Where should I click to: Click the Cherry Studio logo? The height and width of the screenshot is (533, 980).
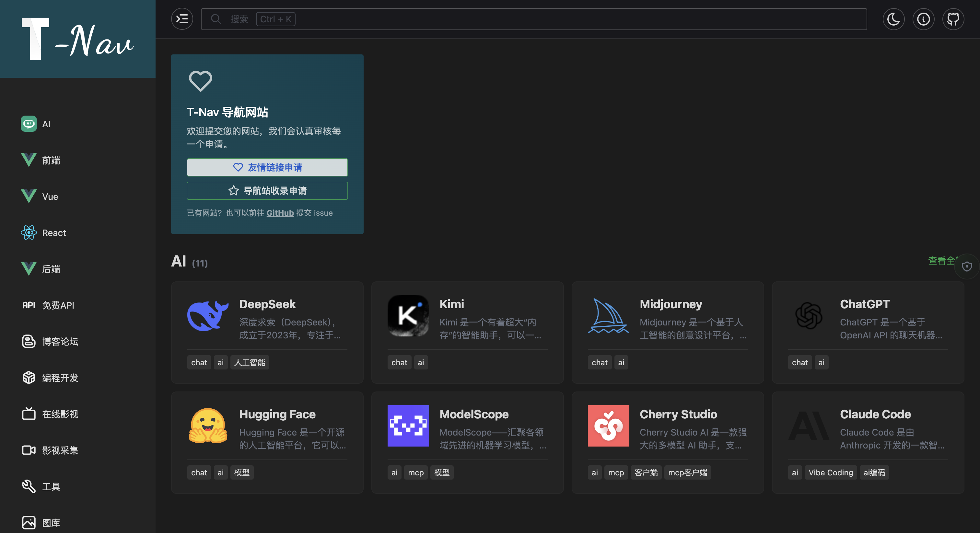(x=608, y=425)
